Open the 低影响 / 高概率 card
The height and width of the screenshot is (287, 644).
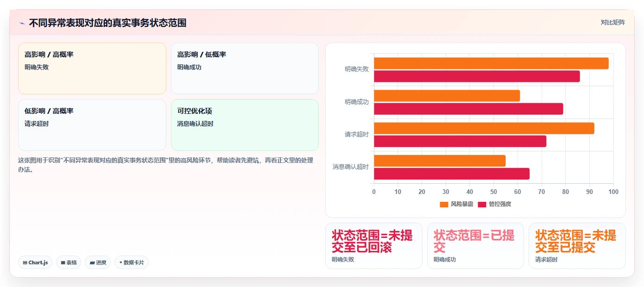pos(92,125)
